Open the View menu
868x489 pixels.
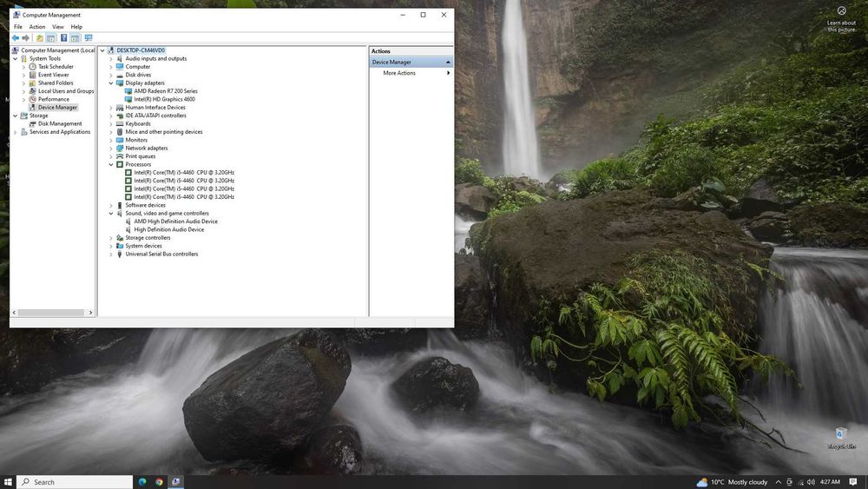click(x=57, y=27)
